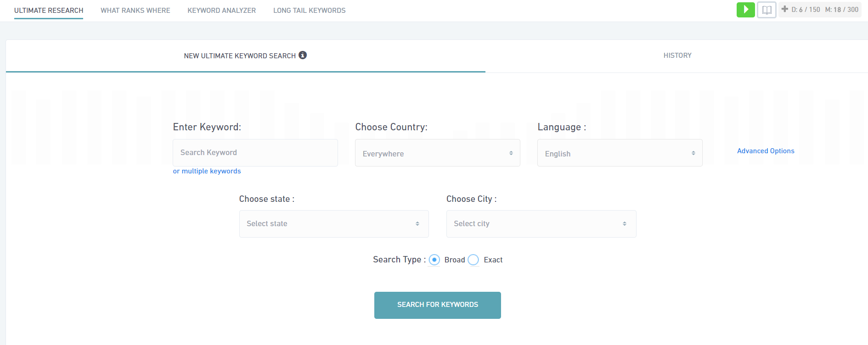This screenshot has width=868, height=345.
Task: Click the info icon next to New Ultimate Keyword Search
Action: (x=303, y=55)
